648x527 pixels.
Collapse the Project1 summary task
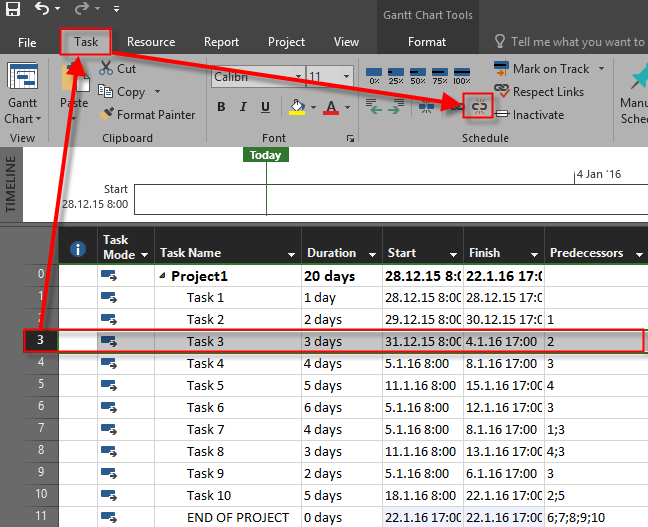tap(163, 277)
